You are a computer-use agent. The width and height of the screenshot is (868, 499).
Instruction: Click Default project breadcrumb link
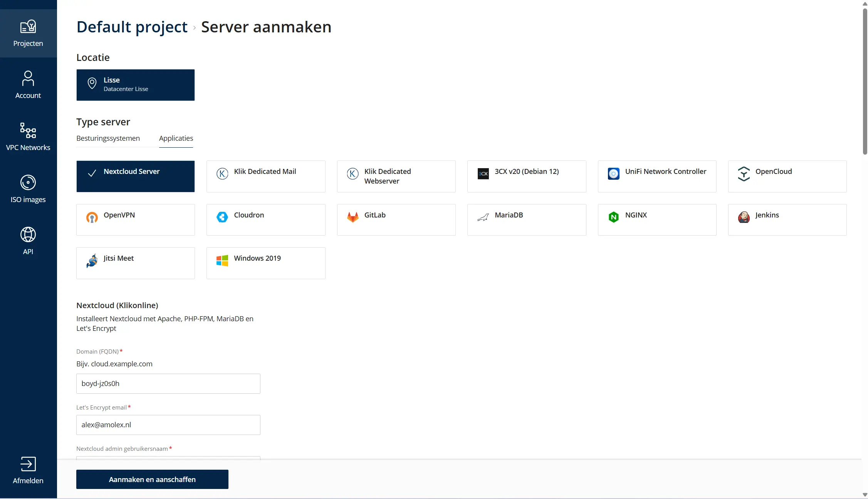point(132,27)
